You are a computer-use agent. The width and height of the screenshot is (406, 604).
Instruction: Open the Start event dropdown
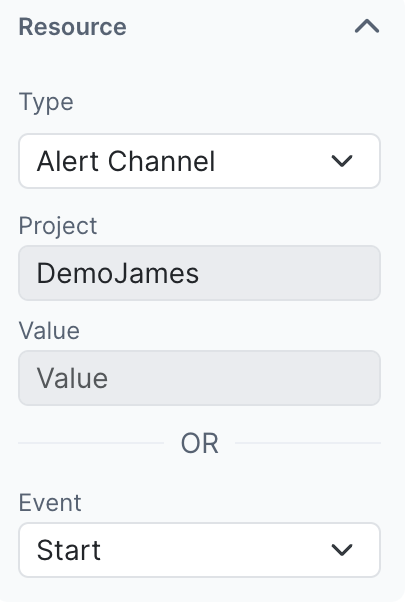(200, 550)
